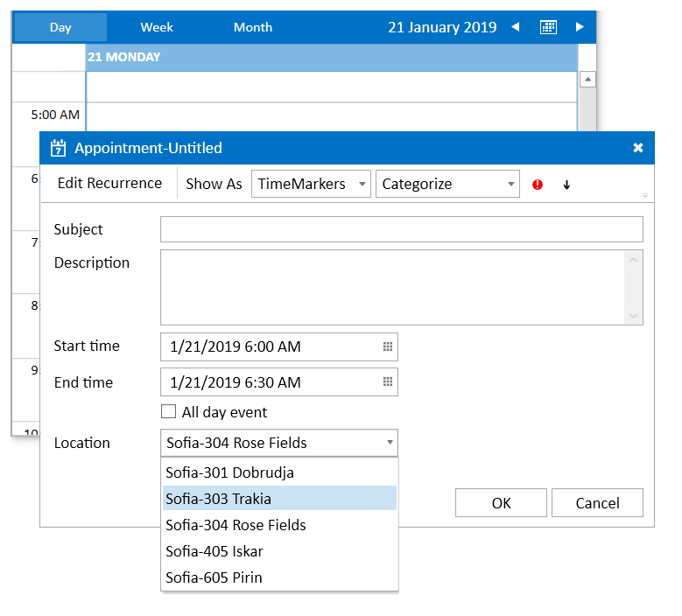Select Sofia-303 Trakia location
Screen dimensions: 682x616
pyautogui.click(x=279, y=498)
